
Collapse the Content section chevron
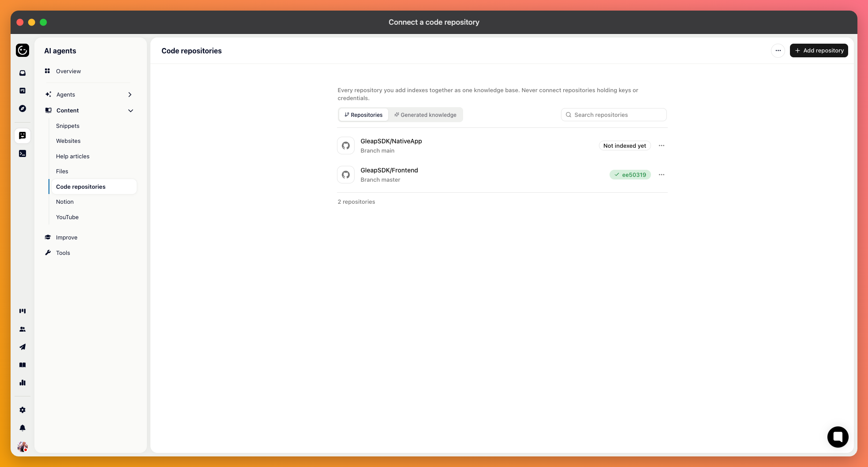(x=131, y=111)
